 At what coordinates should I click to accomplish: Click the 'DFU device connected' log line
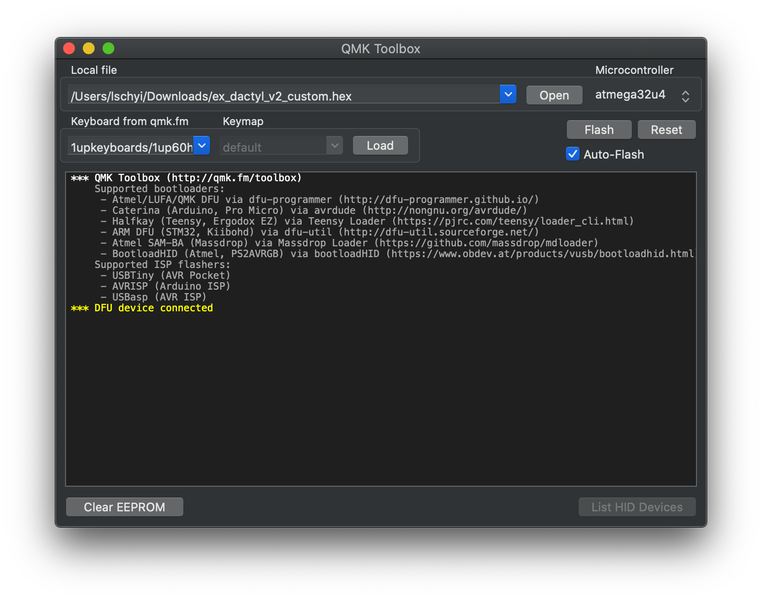coord(142,308)
